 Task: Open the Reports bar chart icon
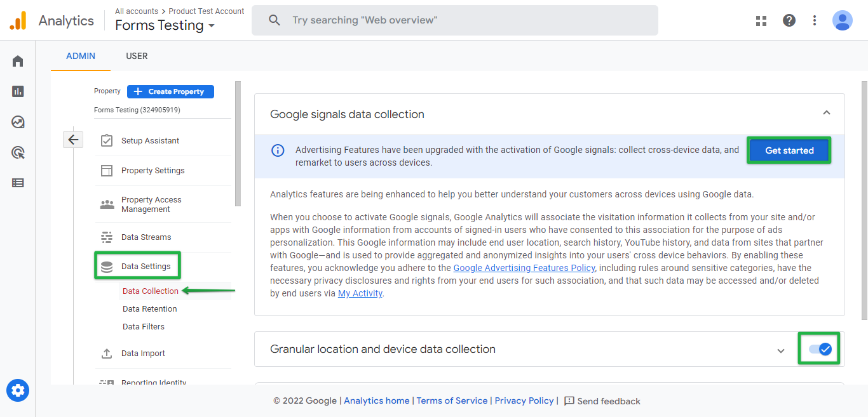(x=18, y=91)
